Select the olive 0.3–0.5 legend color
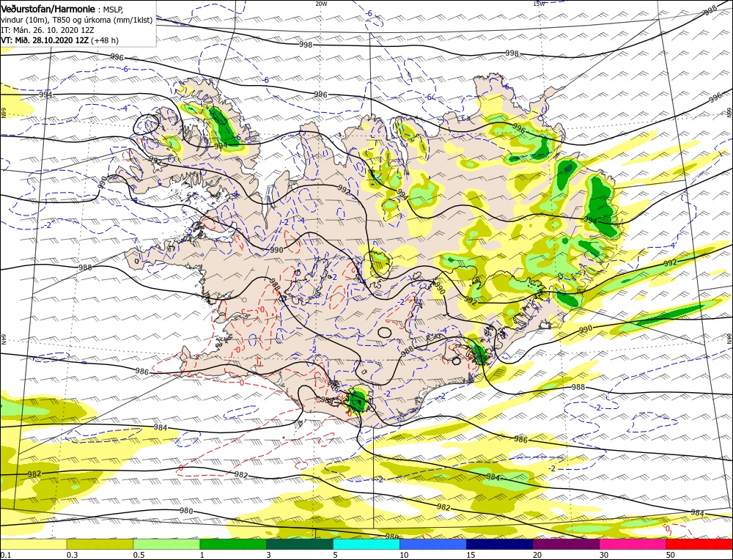The height and width of the screenshot is (560, 733). point(100,544)
